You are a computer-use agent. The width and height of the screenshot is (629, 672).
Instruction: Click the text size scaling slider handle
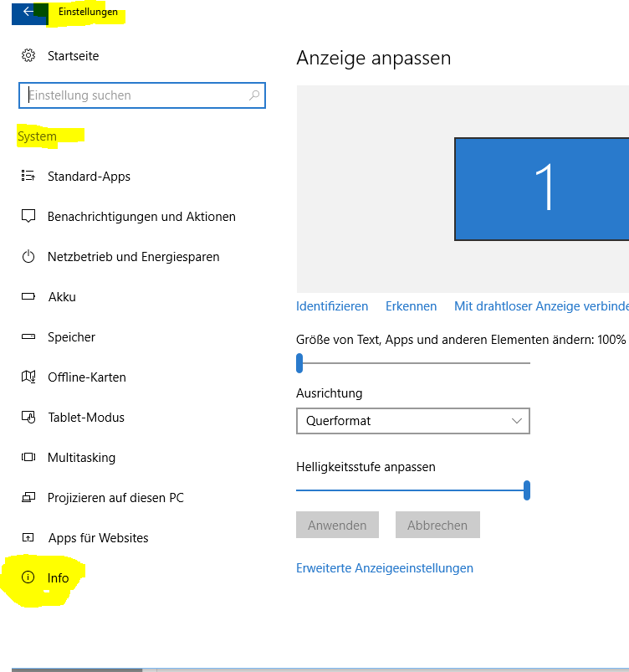click(299, 363)
